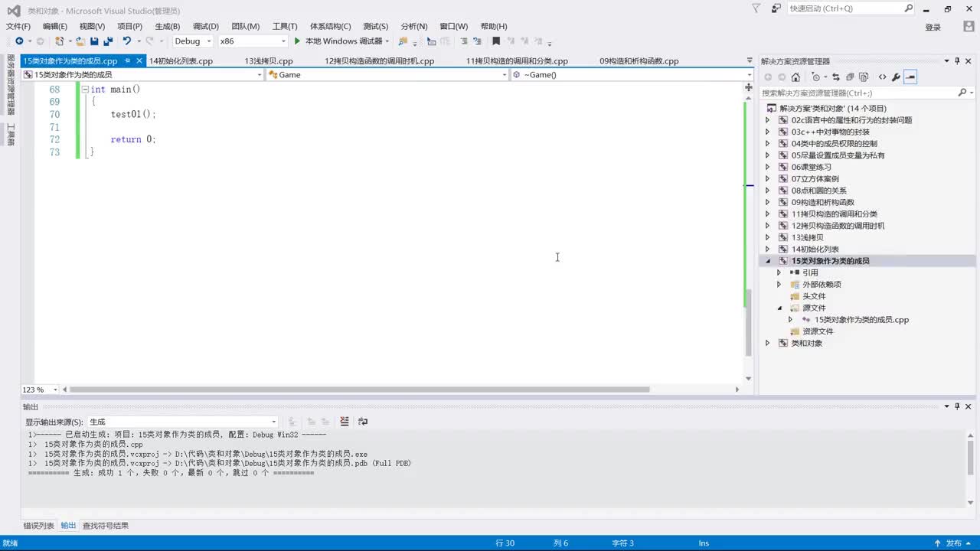Click the split editor icon above scrollbar
This screenshot has width=980, height=551.
(748, 87)
